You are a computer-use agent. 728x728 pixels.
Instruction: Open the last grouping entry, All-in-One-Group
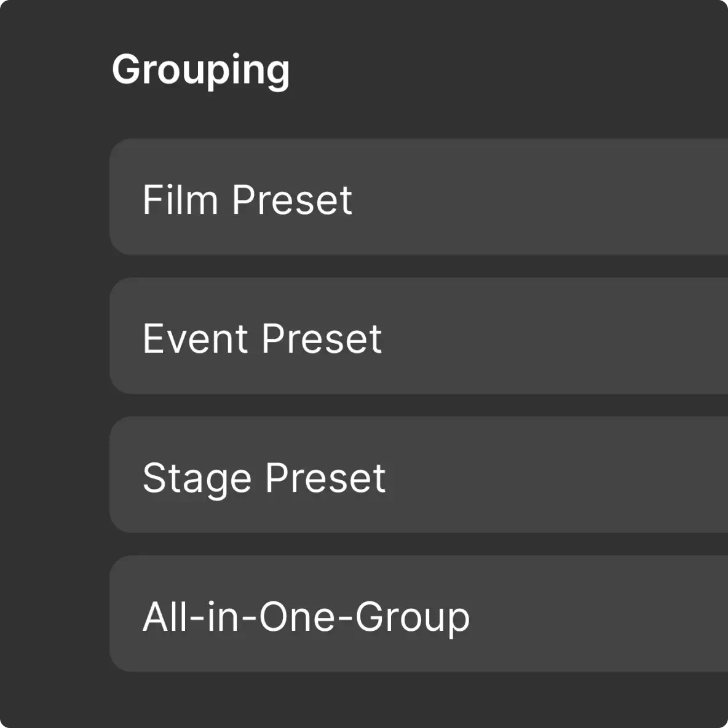coord(418,614)
